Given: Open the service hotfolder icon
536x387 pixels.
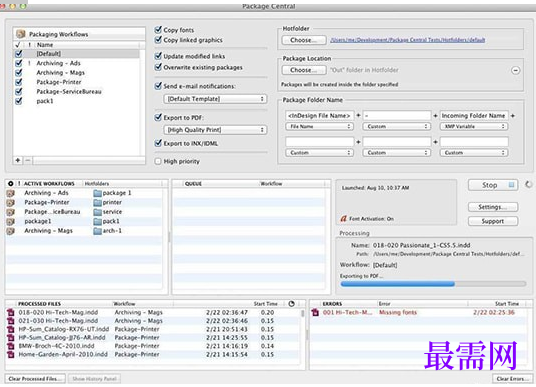Looking at the screenshot, I should pyautogui.click(x=97, y=212).
